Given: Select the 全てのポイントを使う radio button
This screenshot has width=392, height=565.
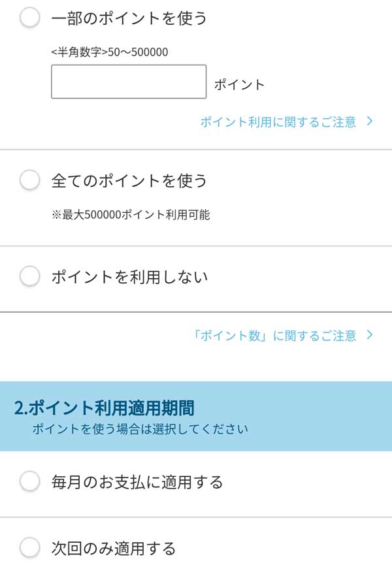Looking at the screenshot, I should tap(30, 180).
